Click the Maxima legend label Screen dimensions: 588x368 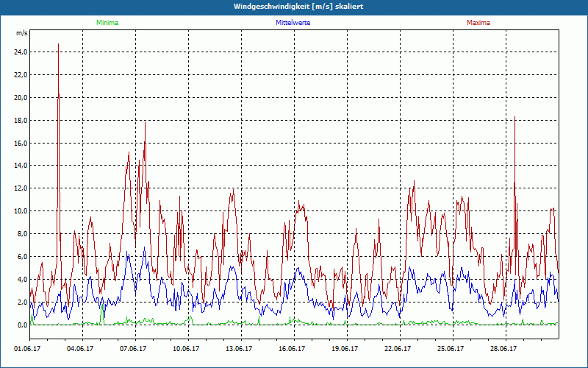point(478,23)
